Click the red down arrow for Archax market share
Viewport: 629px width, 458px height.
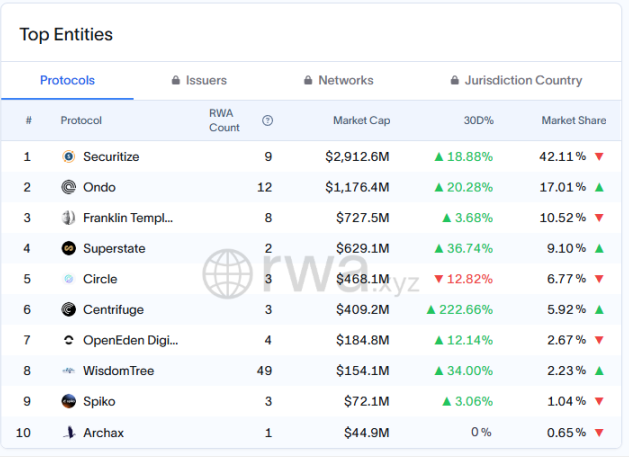click(x=599, y=432)
